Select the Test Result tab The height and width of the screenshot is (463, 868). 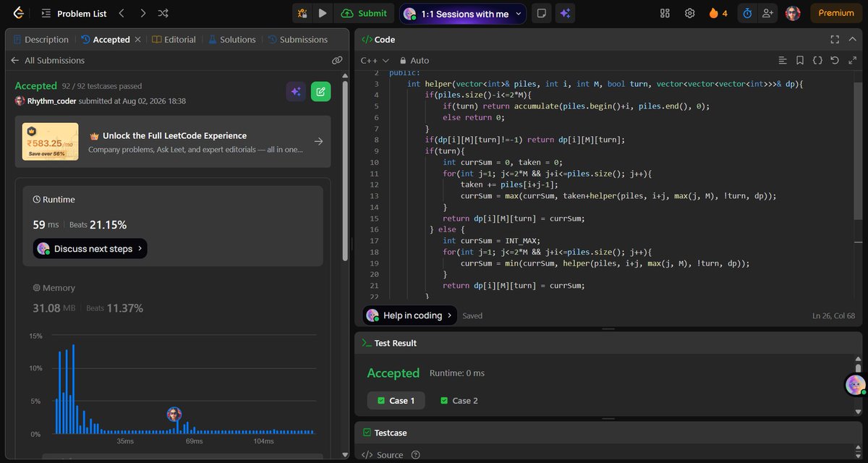(389, 343)
